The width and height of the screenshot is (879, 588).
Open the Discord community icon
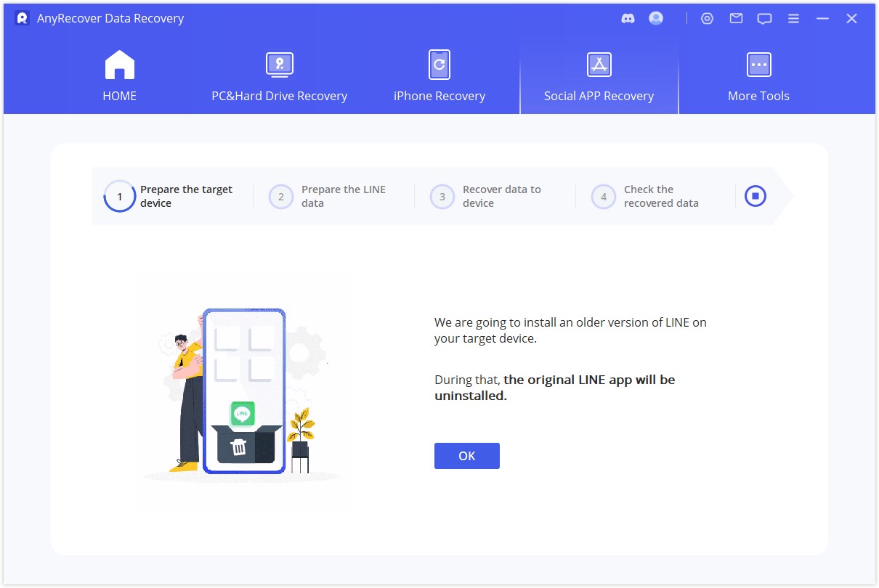pyautogui.click(x=627, y=18)
